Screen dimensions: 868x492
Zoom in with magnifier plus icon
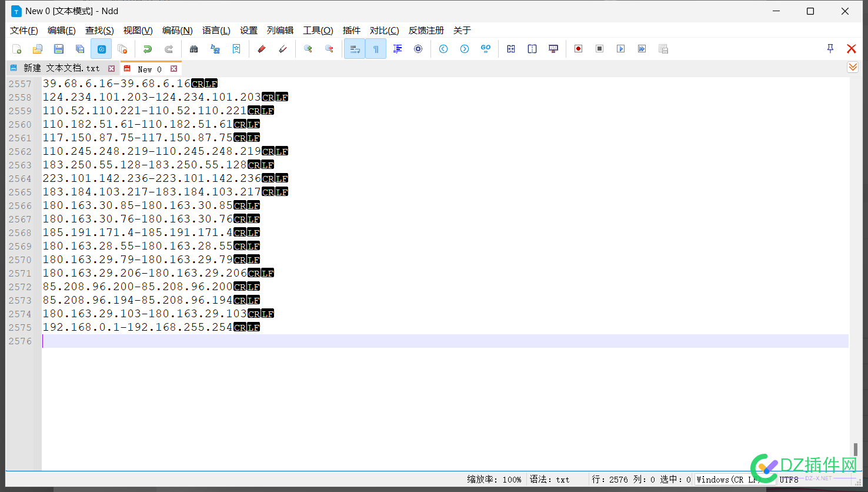(308, 49)
